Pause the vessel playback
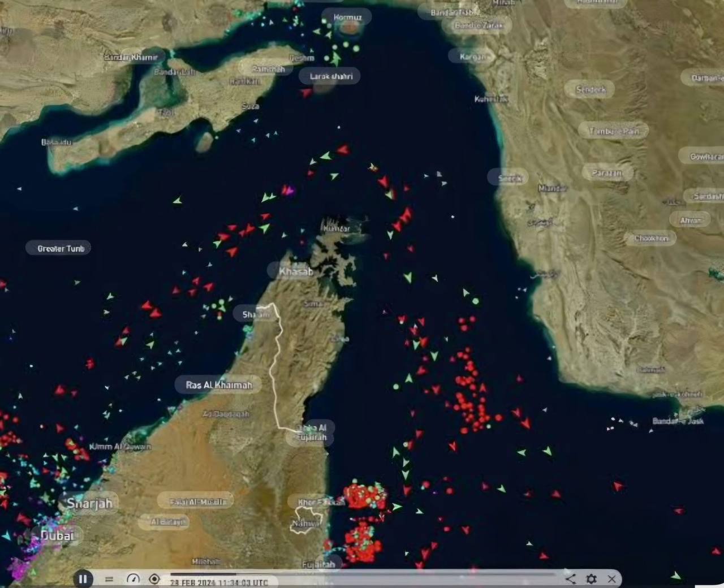The image size is (724, 588). [83, 578]
